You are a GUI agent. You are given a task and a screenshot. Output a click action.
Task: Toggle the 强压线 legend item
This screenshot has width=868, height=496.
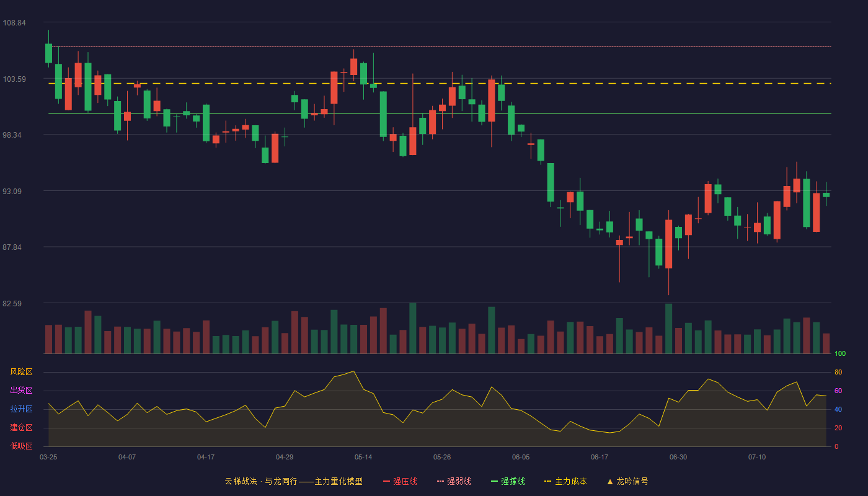[400, 481]
